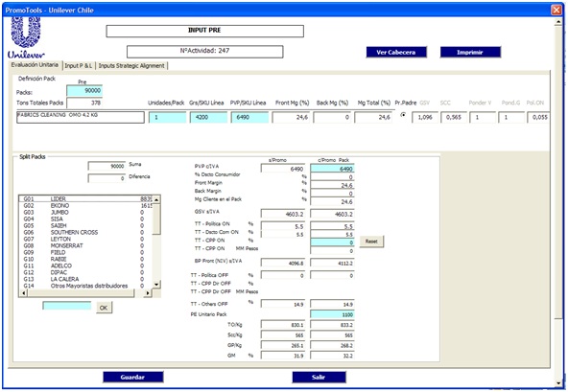Click the Pol.ON field 0,055
This screenshot has width=568, height=392.
coord(538,117)
